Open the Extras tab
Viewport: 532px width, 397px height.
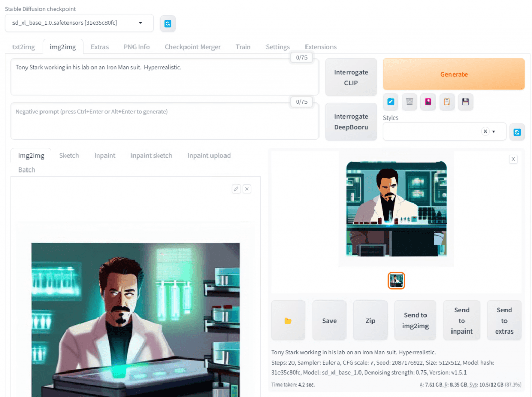point(100,47)
